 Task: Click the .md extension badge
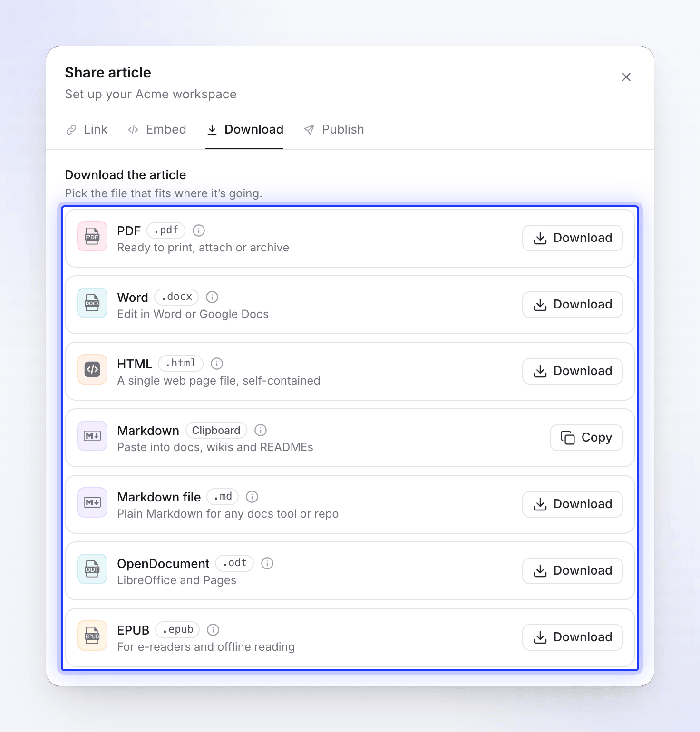pos(223,497)
